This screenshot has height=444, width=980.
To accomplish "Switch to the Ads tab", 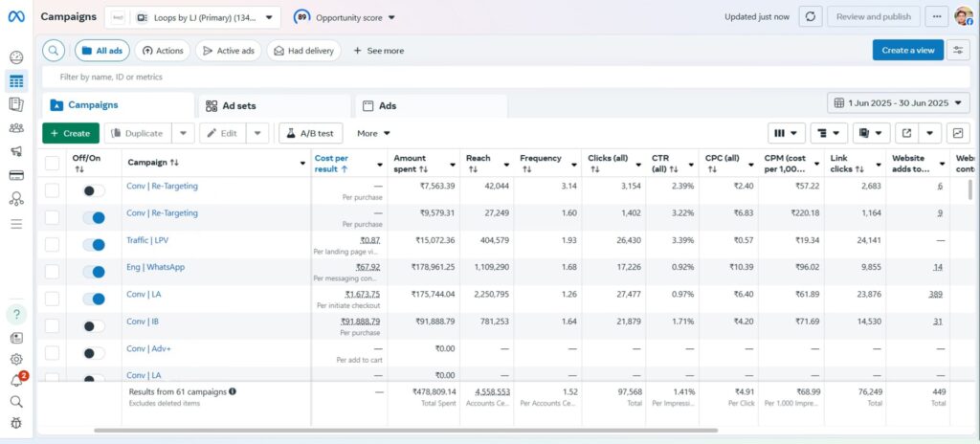I will (x=387, y=106).
